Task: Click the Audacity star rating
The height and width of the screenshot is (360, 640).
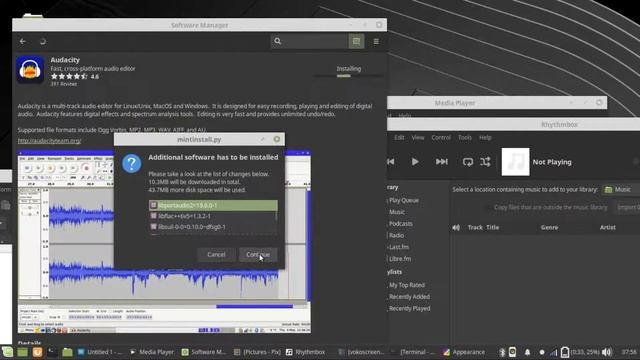Action: coord(69,76)
